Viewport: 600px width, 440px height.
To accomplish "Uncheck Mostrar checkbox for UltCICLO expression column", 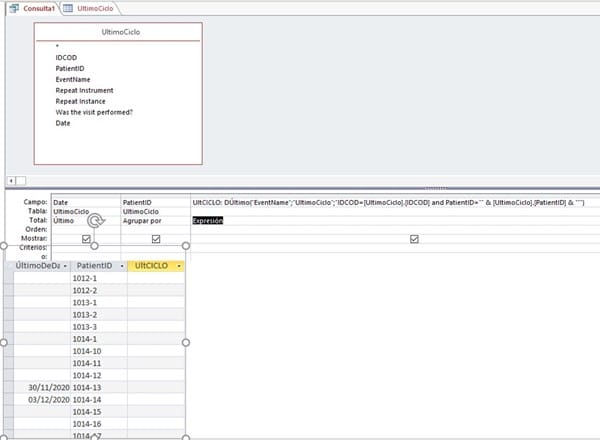I will (x=414, y=239).
